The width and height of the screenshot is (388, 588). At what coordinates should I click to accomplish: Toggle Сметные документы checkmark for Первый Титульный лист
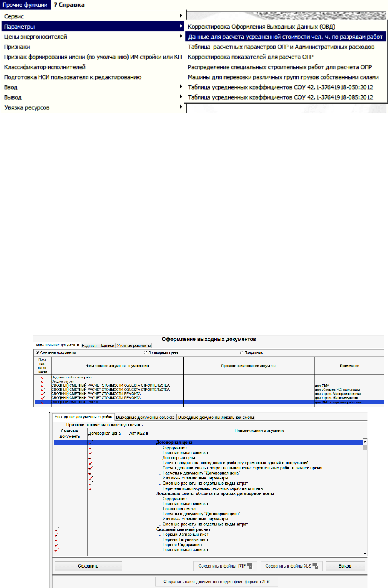56,539
